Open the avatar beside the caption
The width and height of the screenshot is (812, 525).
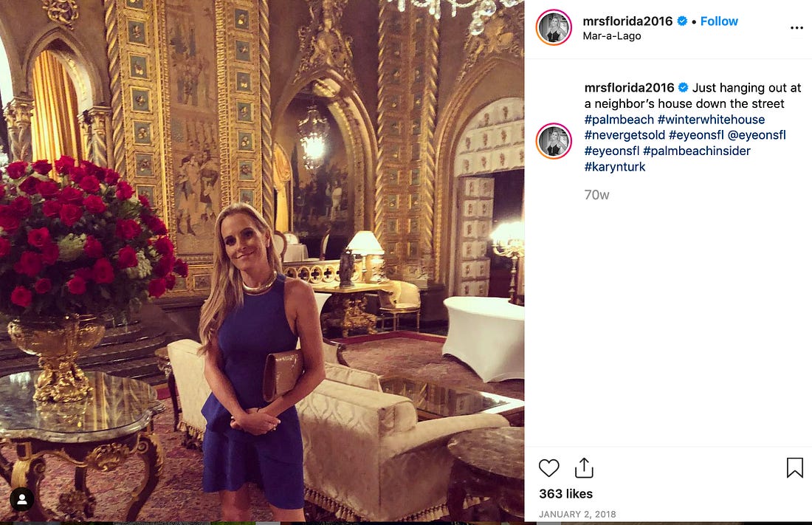coord(554,141)
